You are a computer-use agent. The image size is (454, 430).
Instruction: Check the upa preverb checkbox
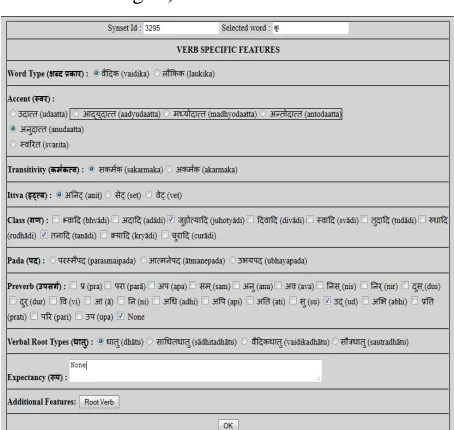79,316
